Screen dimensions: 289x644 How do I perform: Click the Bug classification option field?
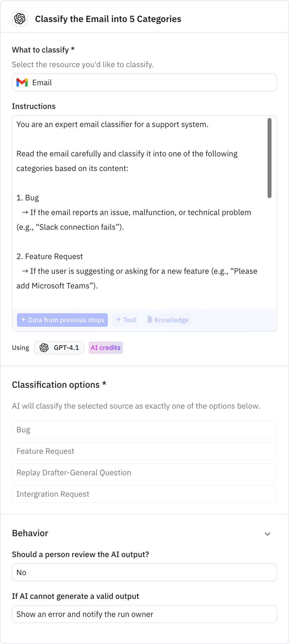[144, 429]
